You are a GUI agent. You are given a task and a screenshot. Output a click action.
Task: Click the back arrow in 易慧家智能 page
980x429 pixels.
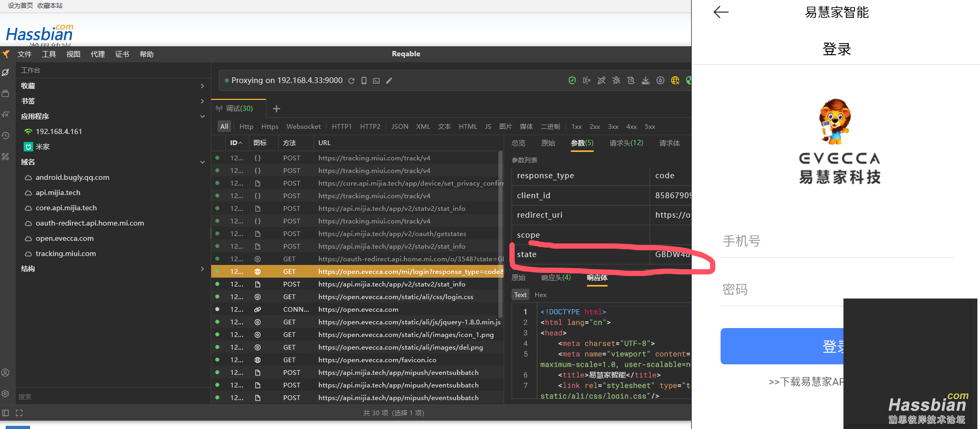721,12
